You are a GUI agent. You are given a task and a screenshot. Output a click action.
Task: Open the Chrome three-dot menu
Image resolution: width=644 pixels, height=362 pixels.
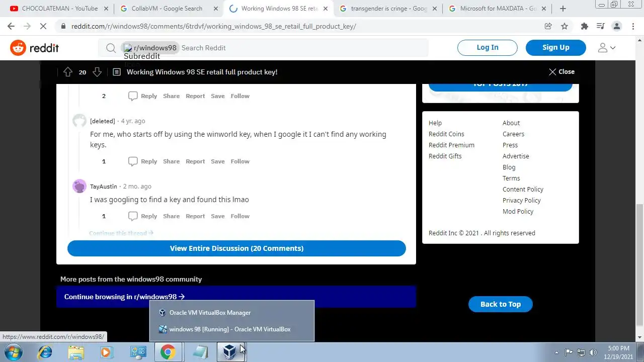(633, 26)
